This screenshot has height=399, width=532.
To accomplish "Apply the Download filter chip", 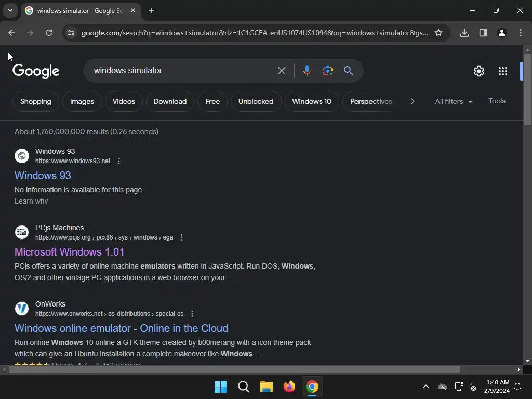I will 170,101.
